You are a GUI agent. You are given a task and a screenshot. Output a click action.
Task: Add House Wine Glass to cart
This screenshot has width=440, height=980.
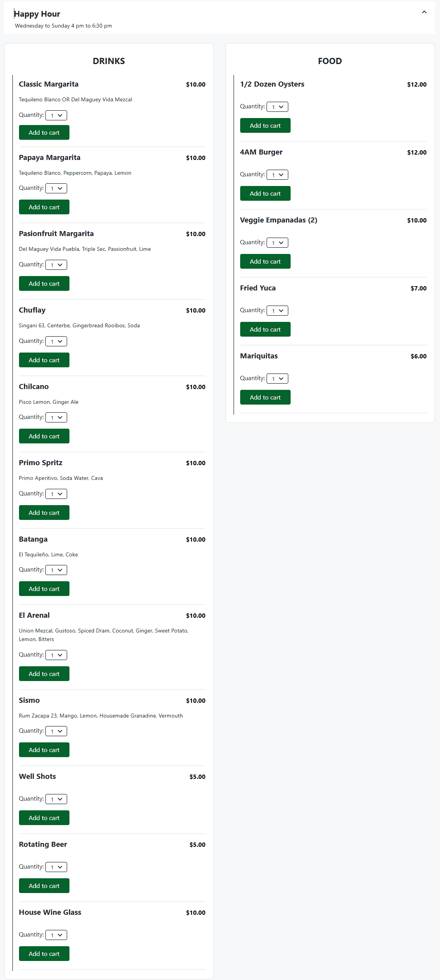pyautogui.click(x=44, y=954)
